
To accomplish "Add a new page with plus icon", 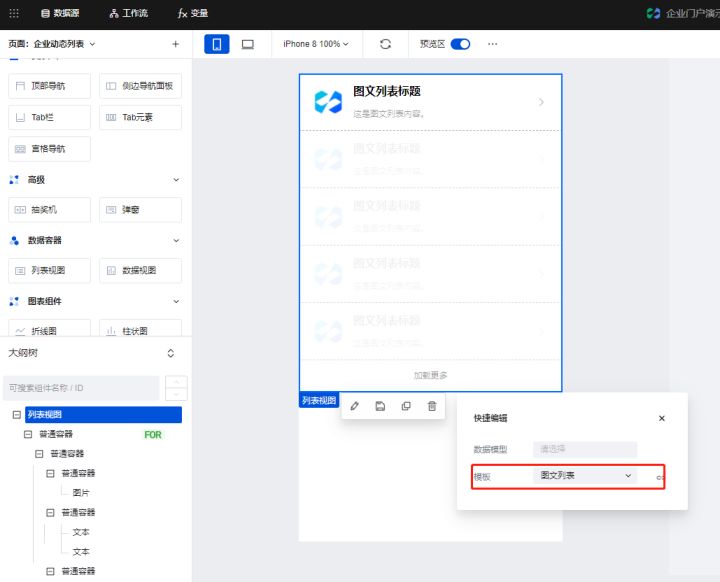I will coord(175,44).
